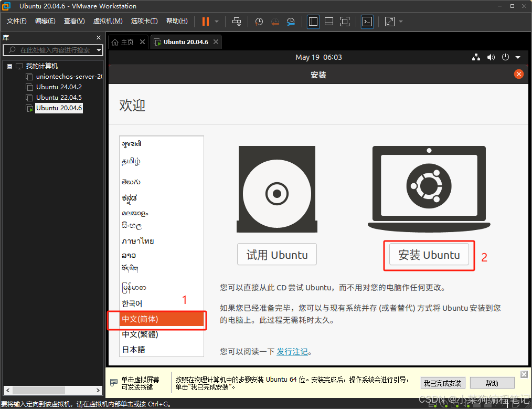Viewport: 532px width, 409px height.
Task: Select ລາວ language in list
Action: click(x=162, y=255)
